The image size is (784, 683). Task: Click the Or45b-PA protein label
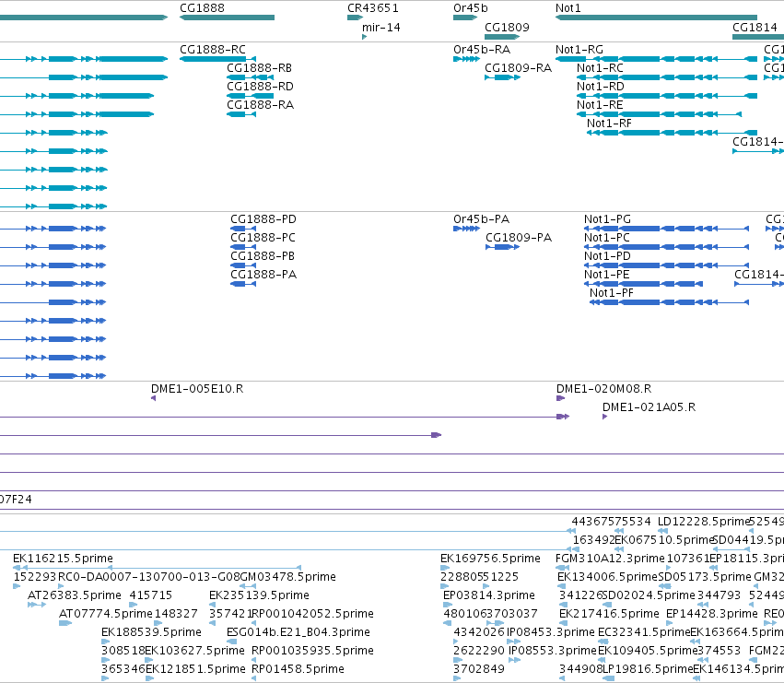coord(482,219)
